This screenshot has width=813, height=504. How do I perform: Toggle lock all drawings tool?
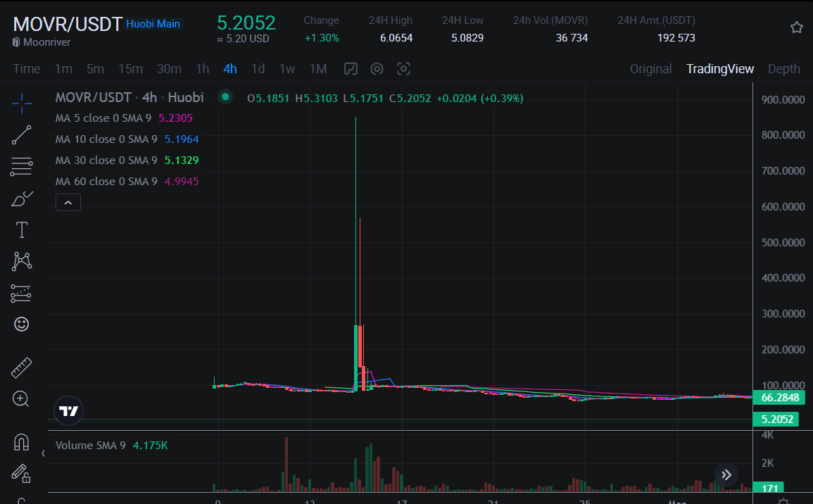tap(21, 474)
